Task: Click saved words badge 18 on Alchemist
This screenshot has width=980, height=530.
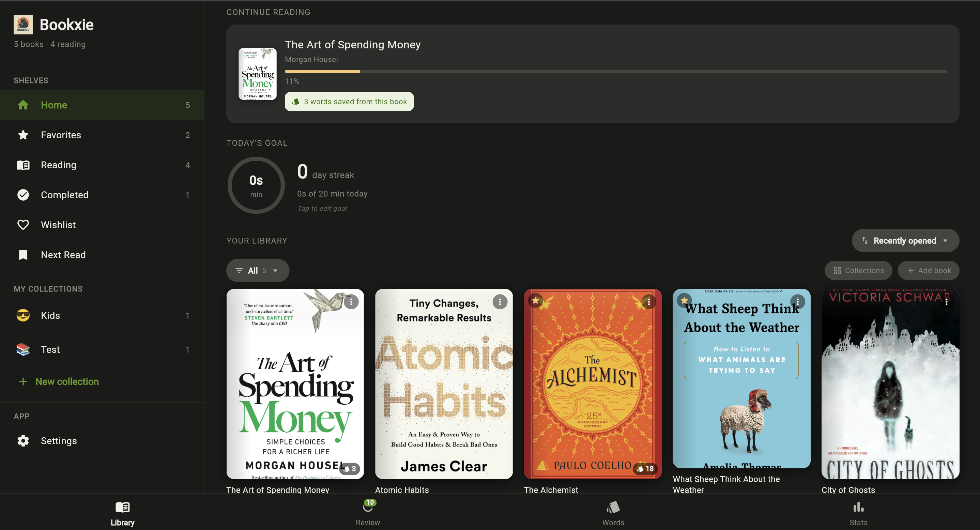Action: click(x=645, y=468)
